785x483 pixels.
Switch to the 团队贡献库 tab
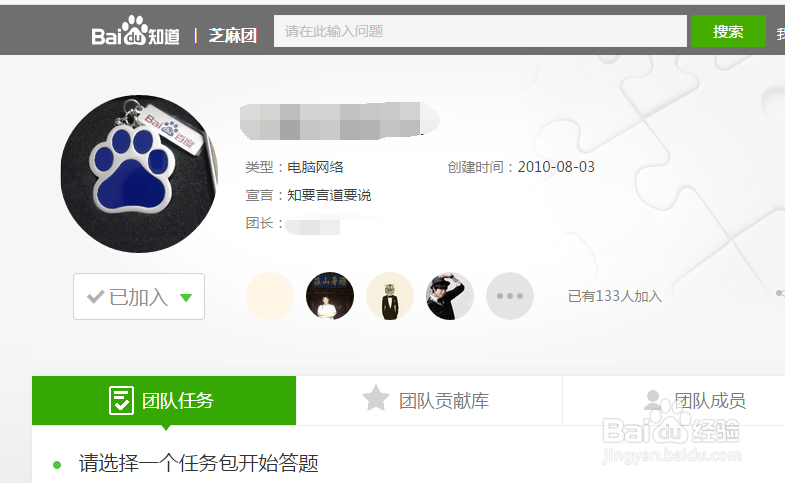pyautogui.click(x=429, y=400)
